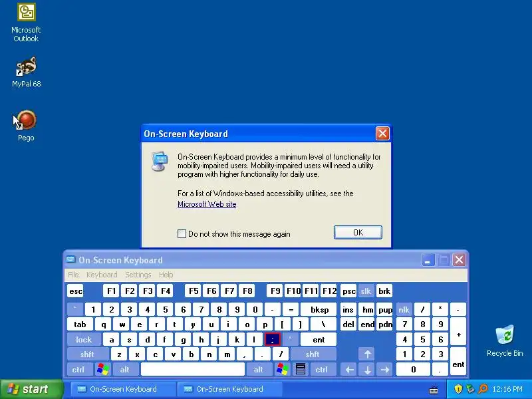Click the end key

pos(367,325)
